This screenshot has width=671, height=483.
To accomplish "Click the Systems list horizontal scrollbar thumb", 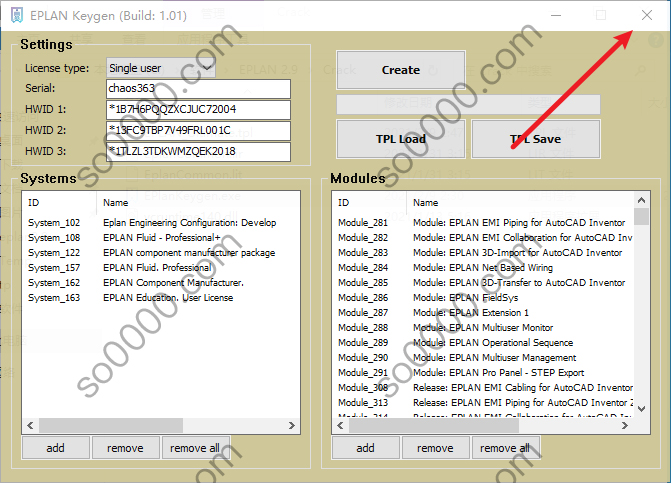I will [x=111, y=425].
